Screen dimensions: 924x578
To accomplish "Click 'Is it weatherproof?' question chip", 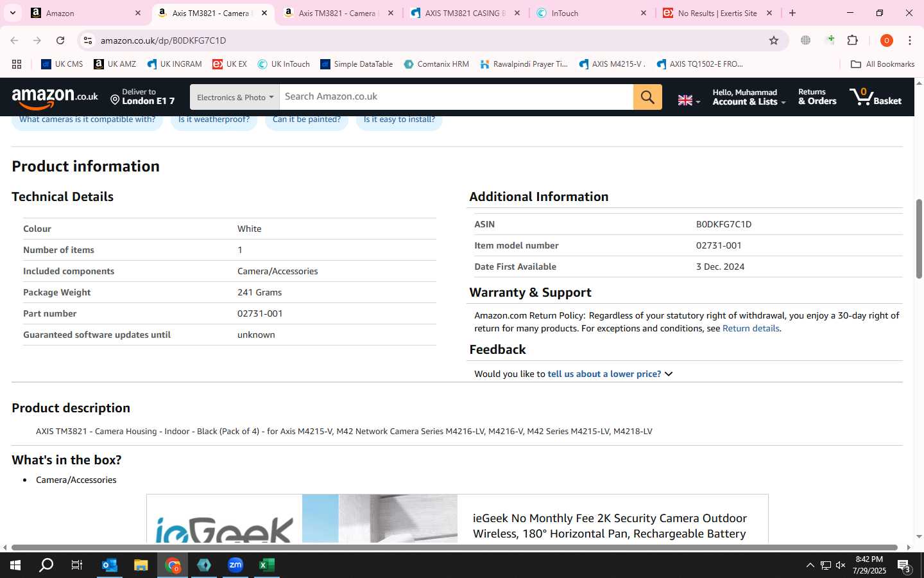I will (x=214, y=119).
